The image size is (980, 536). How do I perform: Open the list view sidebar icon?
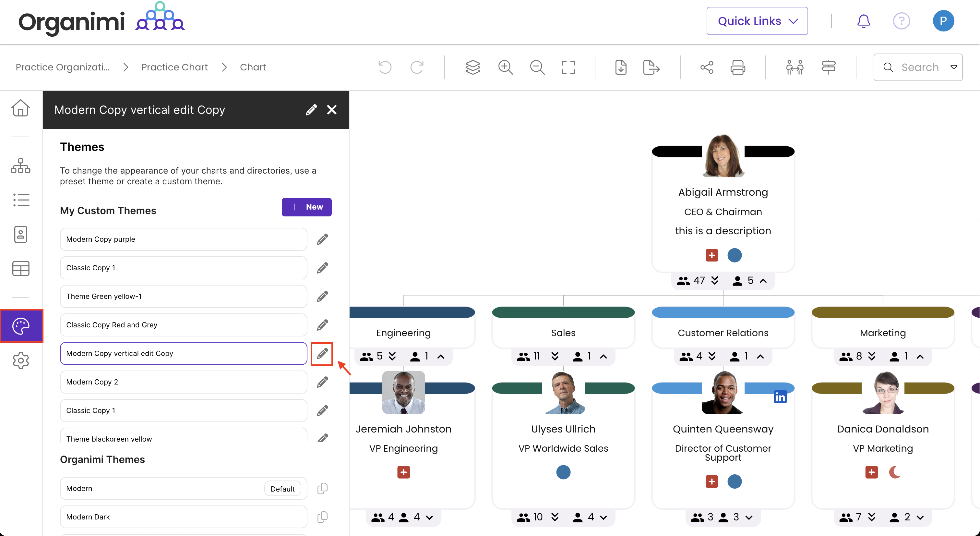20,200
